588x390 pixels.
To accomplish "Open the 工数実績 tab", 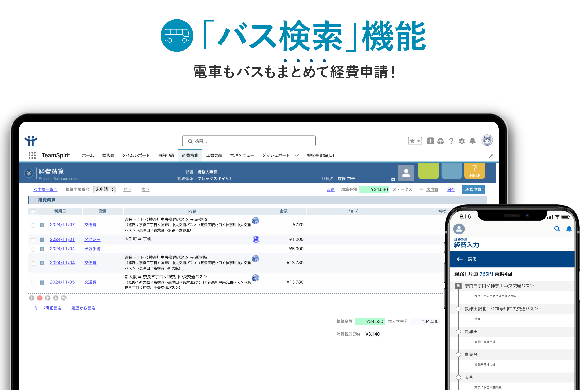I will click(x=214, y=155).
